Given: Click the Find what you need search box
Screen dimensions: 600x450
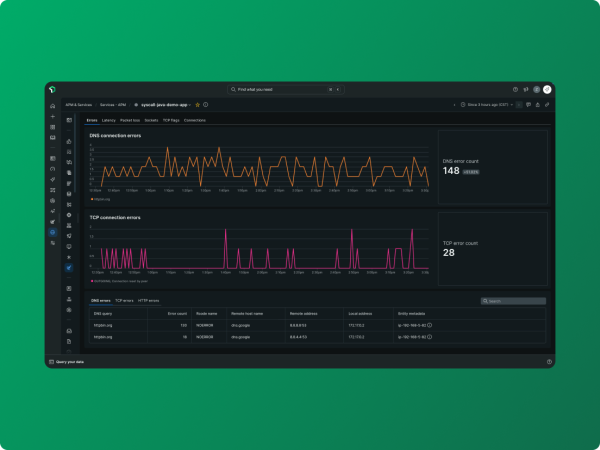Looking at the screenshot, I should pyautogui.click(x=286, y=90).
